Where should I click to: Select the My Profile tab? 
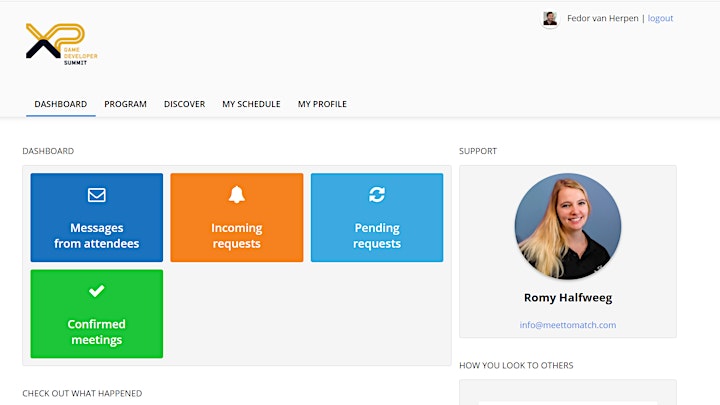pos(322,104)
